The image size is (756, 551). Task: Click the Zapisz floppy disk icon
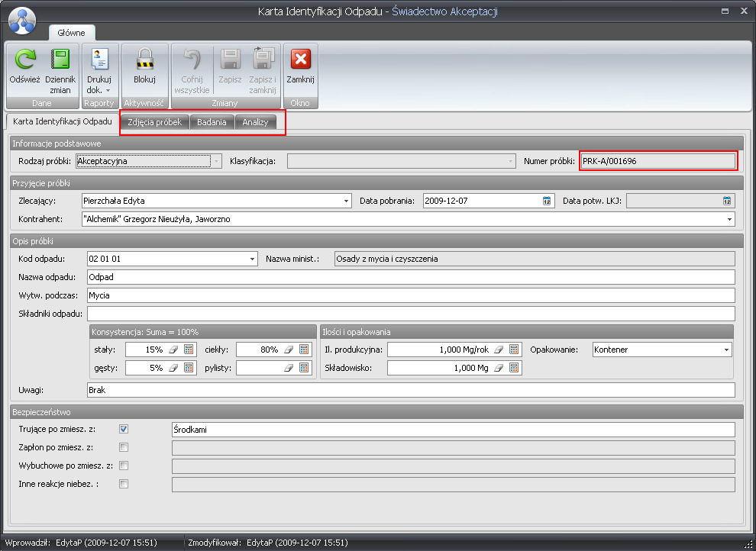point(230,60)
